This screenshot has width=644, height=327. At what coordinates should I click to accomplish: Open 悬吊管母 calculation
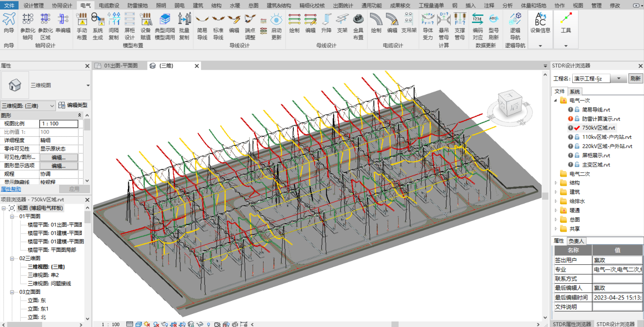point(444,26)
